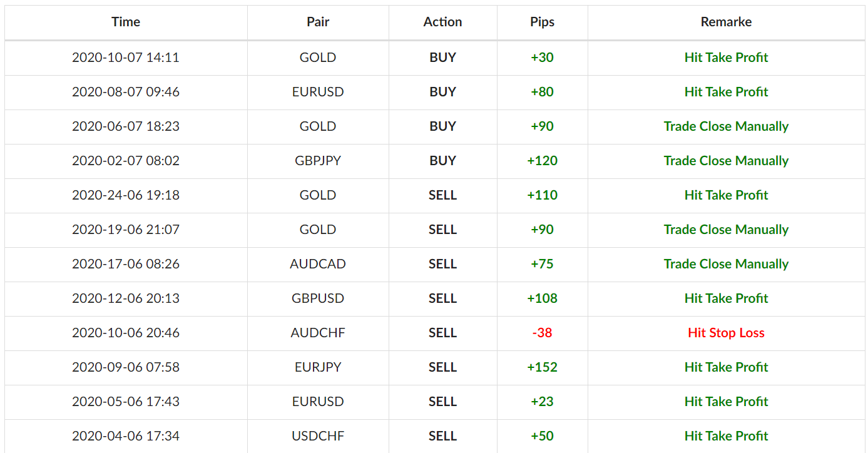This screenshot has height=453, width=868.
Task: Click the GBPUSD pair cell
Action: (318, 298)
